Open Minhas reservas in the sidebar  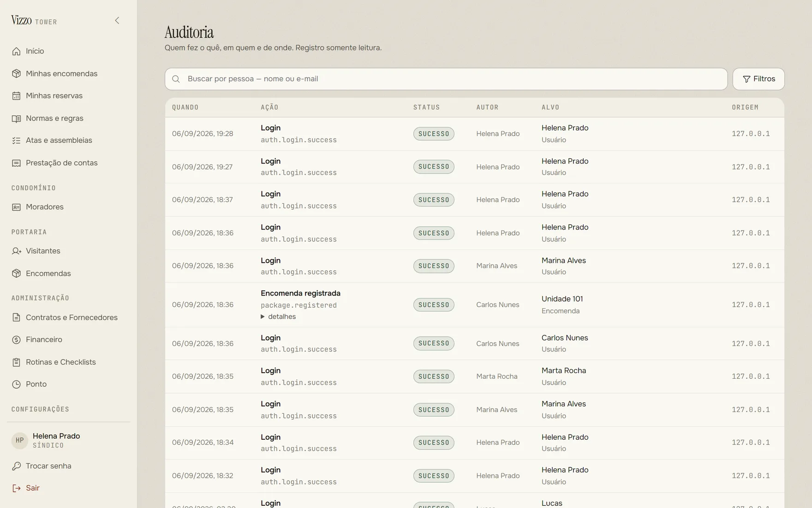(x=54, y=96)
